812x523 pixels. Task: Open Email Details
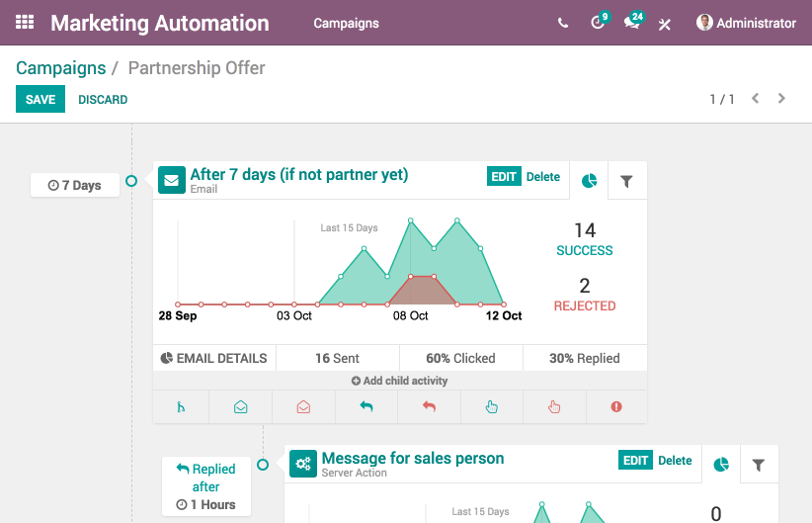coord(214,358)
